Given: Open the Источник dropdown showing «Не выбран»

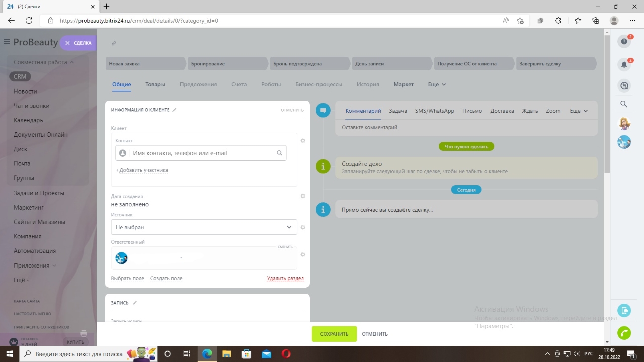Looking at the screenshot, I should tap(204, 227).
